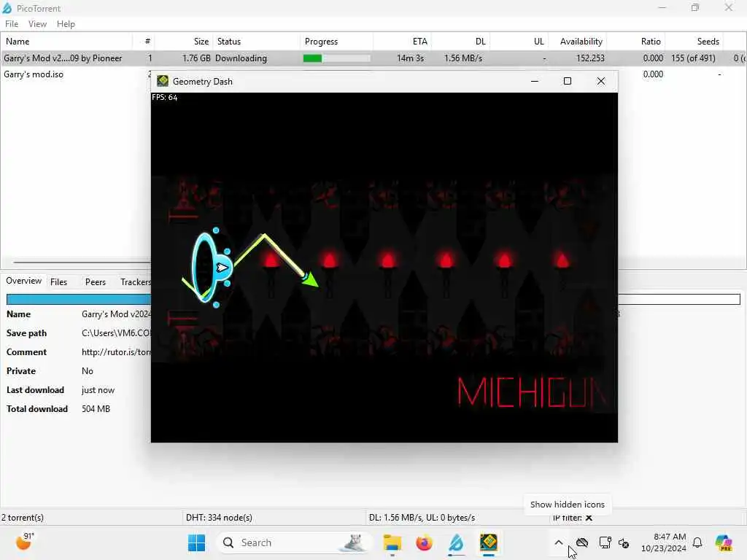Minimize the Geometry Dash window
Screen dimensions: 747x560
(535, 81)
